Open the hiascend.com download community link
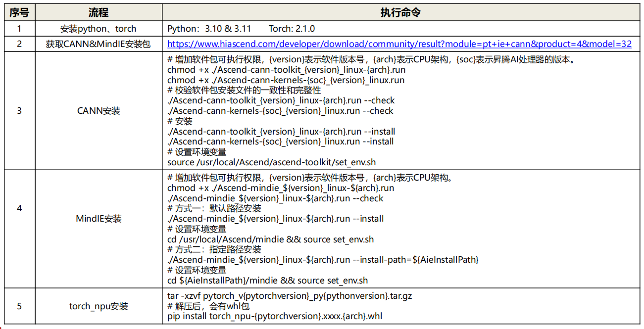Screen dimensions: 644x329 point(399,44)
